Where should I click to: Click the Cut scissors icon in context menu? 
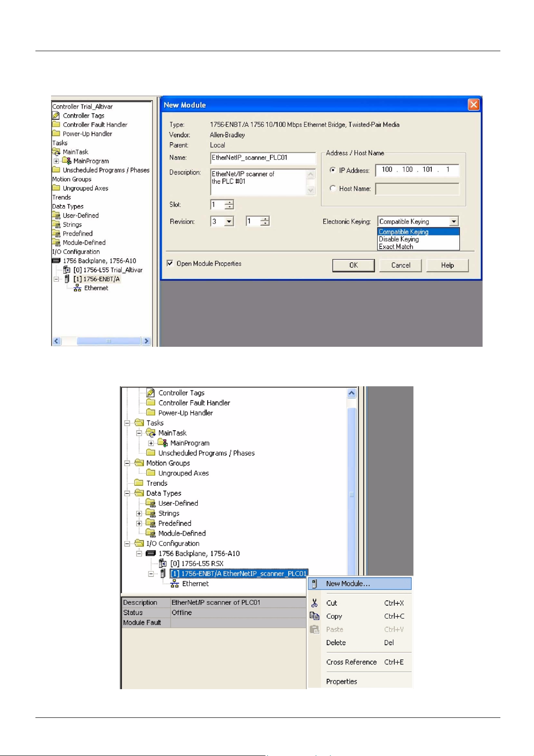pyautogui.click(x=314, y=603)
